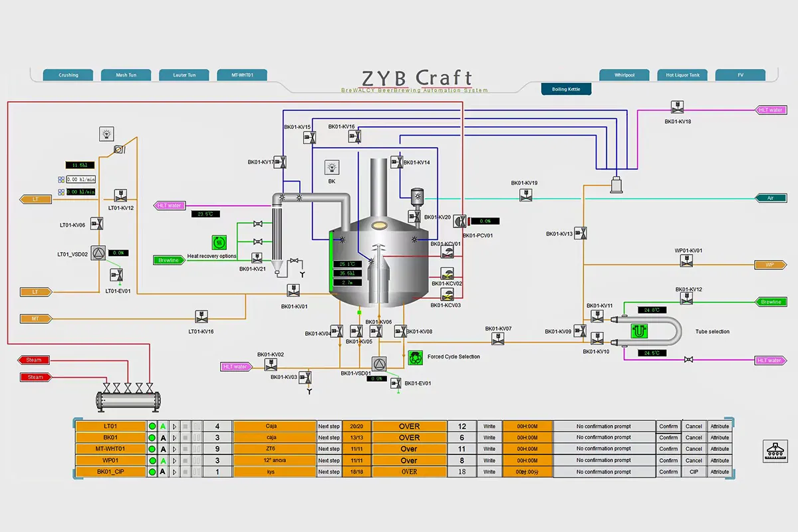
Task: Click the BK01-PCV01 0.0% value field
Action: [485, 221]
